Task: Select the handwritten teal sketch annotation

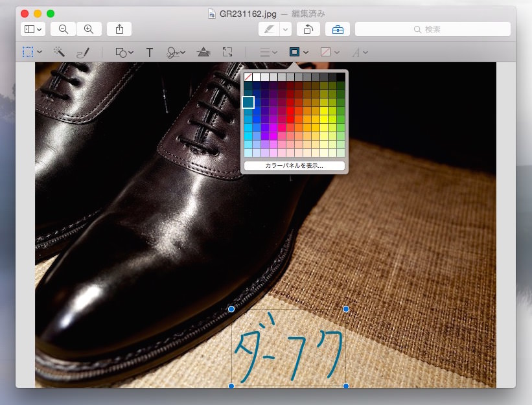Action: tap(288, 348)
